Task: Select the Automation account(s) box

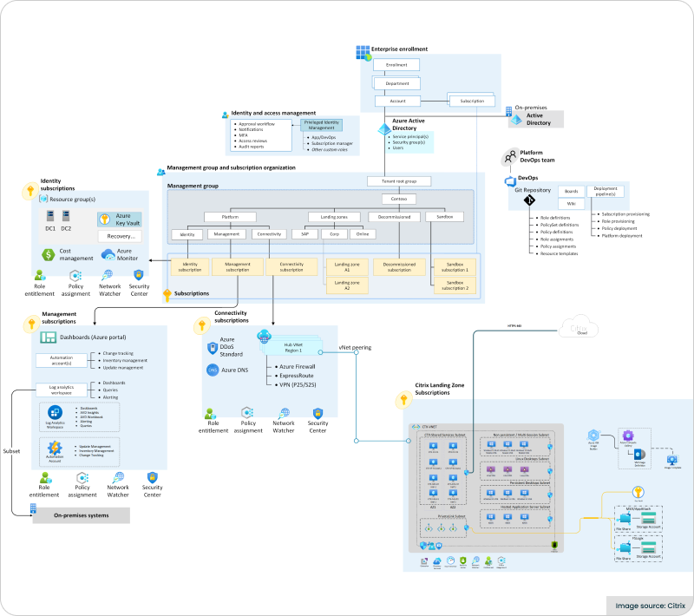Action: pyautogui.click(x=62, y=361)
